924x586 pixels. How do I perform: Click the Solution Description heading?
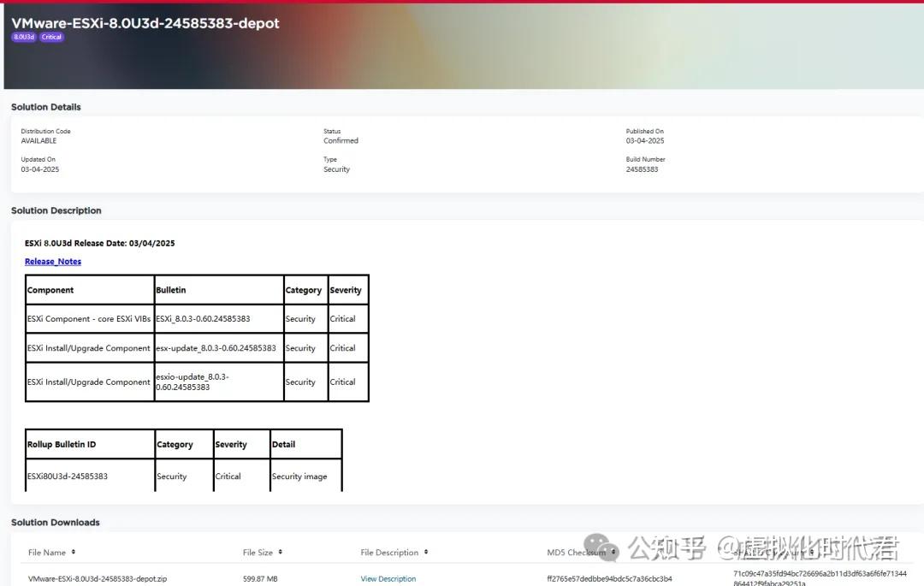(56, 210)
